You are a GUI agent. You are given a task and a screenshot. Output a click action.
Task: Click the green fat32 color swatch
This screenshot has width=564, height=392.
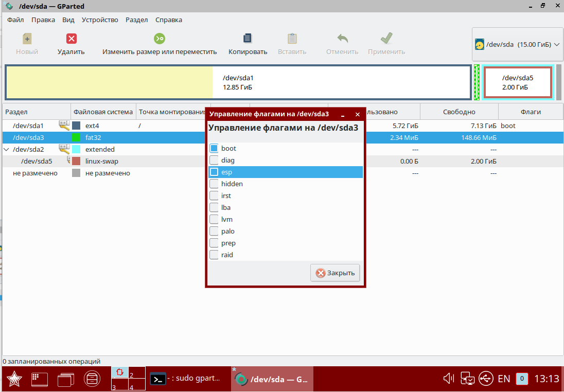[x=76, y=137]
